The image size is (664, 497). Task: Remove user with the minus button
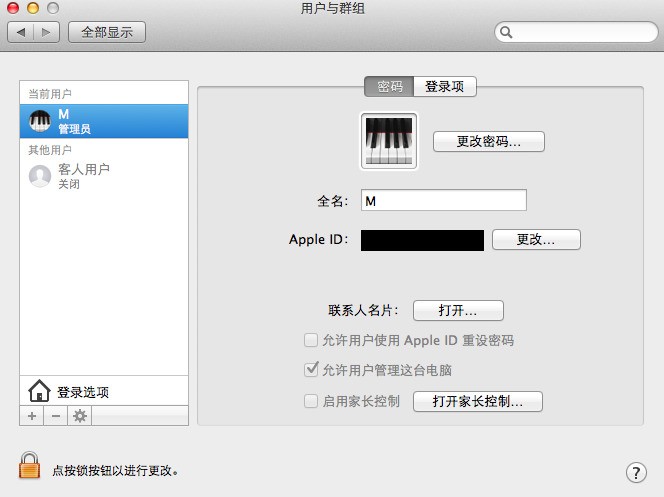tap(55, 416)
